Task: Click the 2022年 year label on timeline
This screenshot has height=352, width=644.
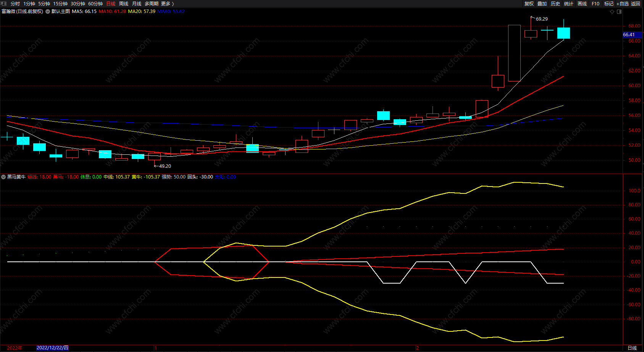Action: pyautogui.click(x=15, y=348)
